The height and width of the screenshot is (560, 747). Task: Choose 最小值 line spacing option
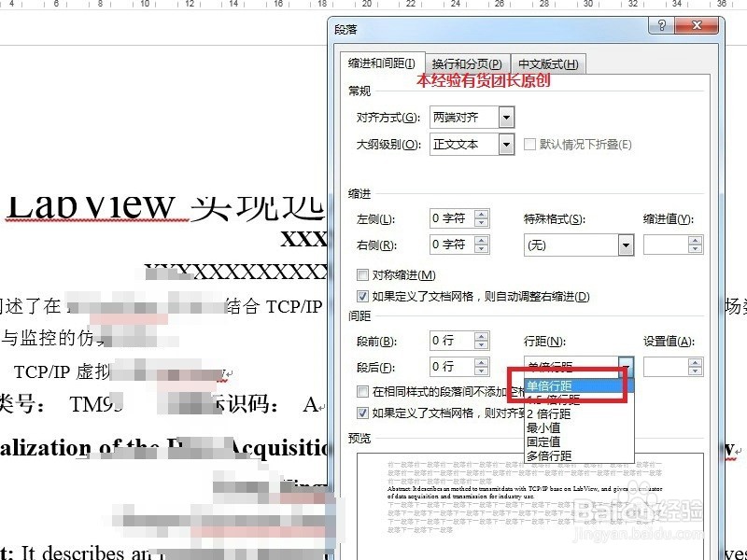[x=579, y=427]
